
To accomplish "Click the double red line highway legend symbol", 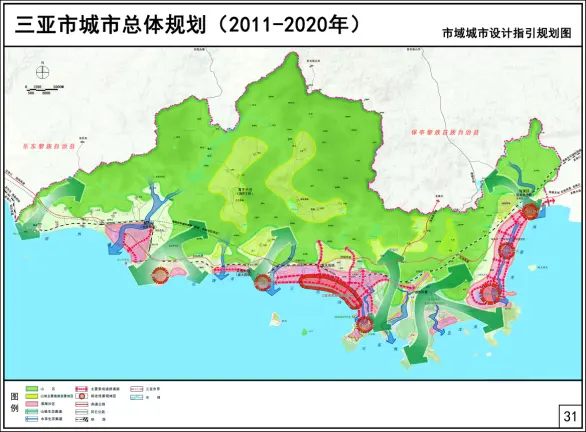I will point(81,404).
